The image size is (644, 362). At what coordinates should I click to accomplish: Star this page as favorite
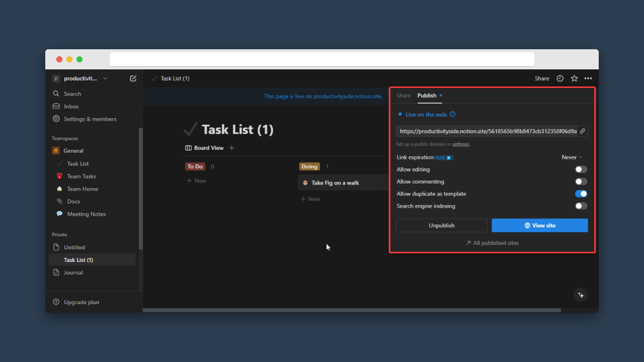point(574,78)
